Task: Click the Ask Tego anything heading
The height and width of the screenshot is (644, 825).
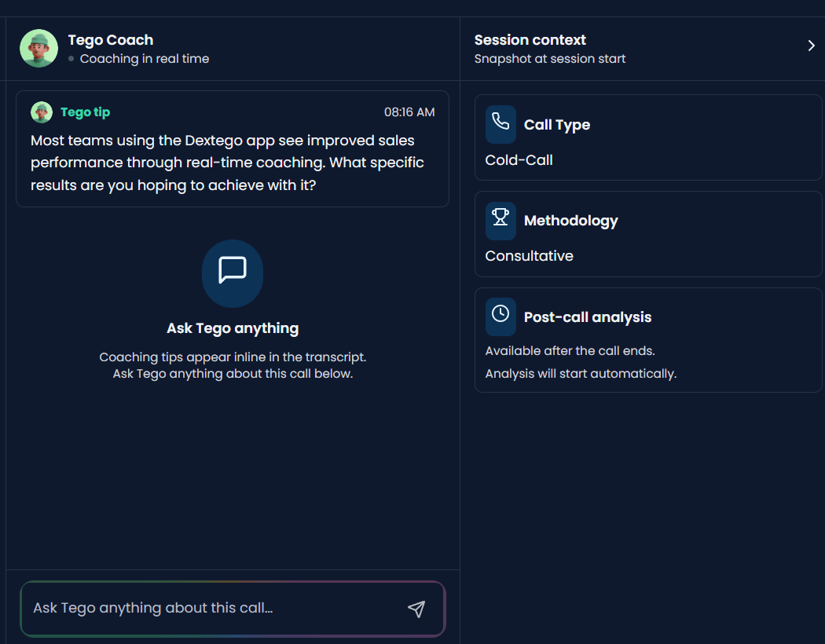Action: click(x=233, y=328)
